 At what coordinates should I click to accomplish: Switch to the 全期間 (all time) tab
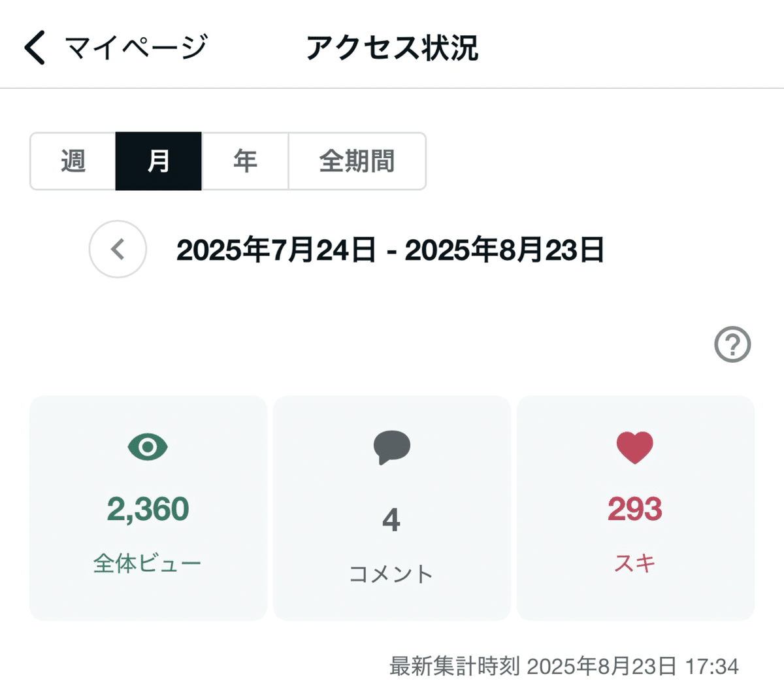point(357,161)
